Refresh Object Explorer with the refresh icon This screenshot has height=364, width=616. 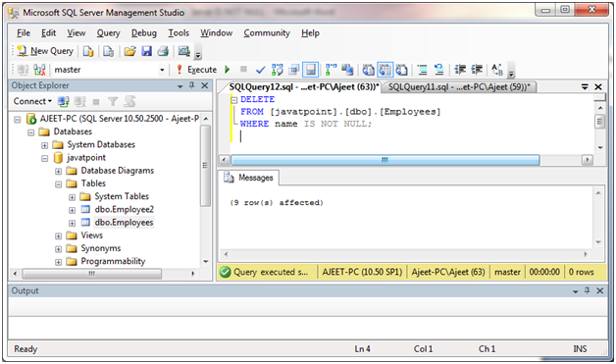pos(129,102)
